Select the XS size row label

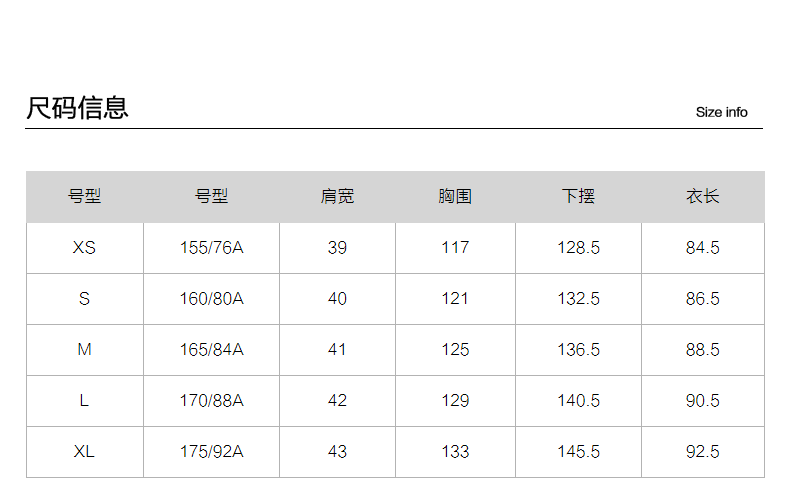point(84,248)
